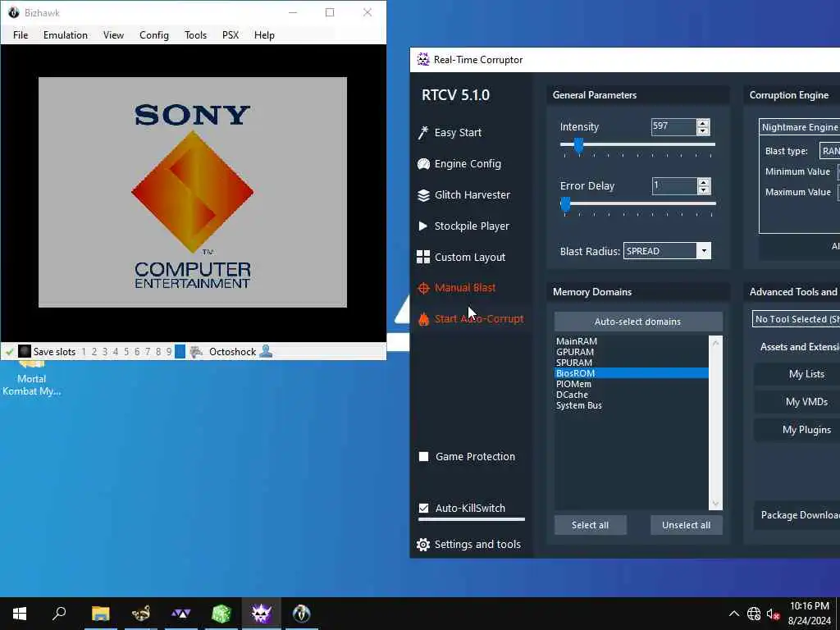Open Stockpile Player
840x630 pixels.
pyautogui.click(x=463, y=226)
